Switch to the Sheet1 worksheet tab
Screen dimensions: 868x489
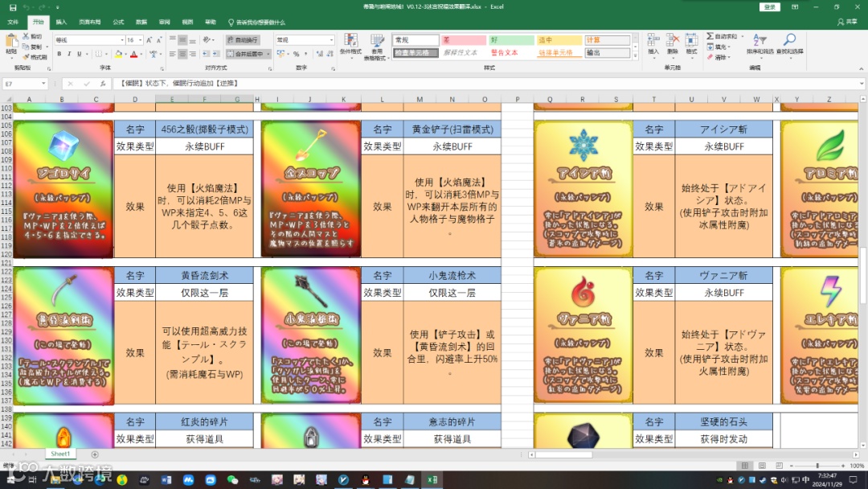coord(60,454)
